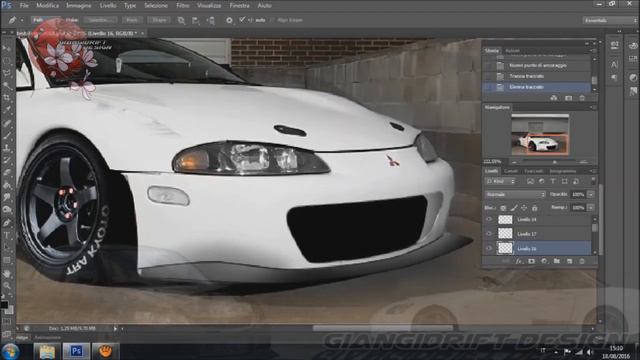The width and height of the screenshot is (640, 360).
Task: Delete state trash icon in History panel
Action: [x=582, y=98]
